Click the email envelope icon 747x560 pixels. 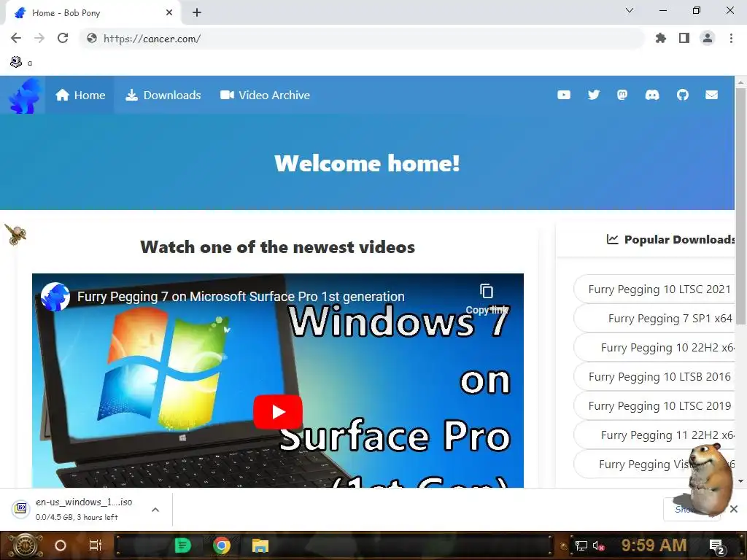coord(712,95)
